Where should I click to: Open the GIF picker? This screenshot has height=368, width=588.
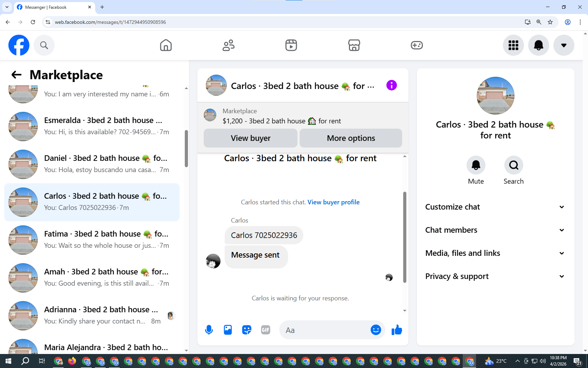click(x=266, y=330)
